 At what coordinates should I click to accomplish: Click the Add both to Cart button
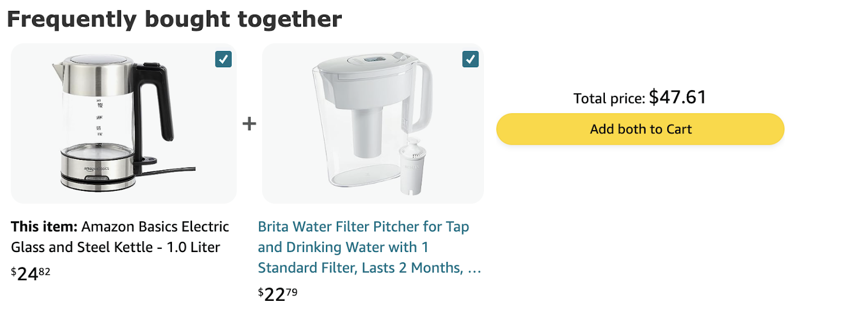(640, 129)
